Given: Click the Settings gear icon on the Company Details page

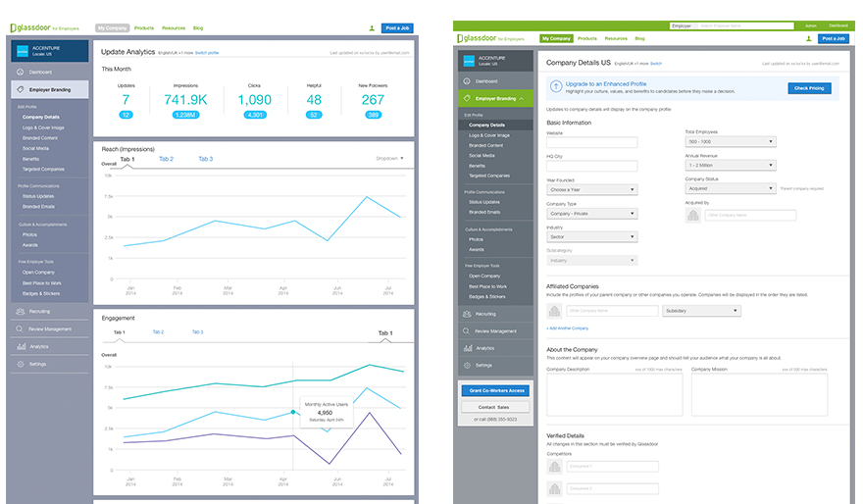Looking at the screenshot, I should 467,365.
